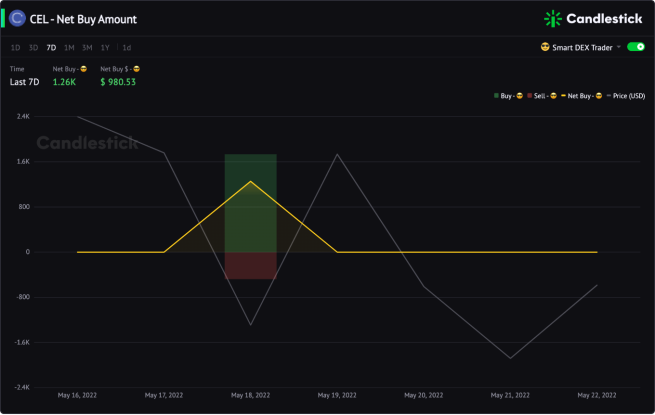
Task: Select the 3D time range tab
Action: coord(33,48)
